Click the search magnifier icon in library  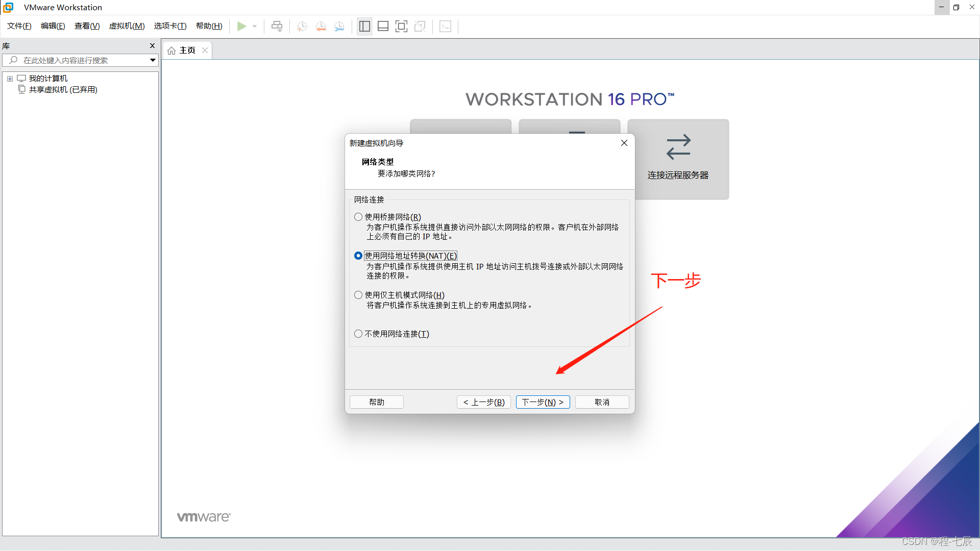(x=14, y=60)
